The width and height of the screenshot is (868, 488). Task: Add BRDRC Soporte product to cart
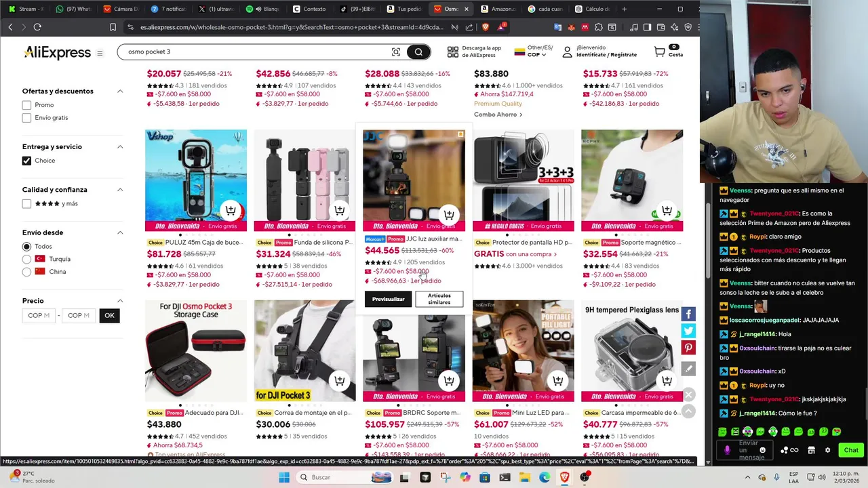coord(449,381)
